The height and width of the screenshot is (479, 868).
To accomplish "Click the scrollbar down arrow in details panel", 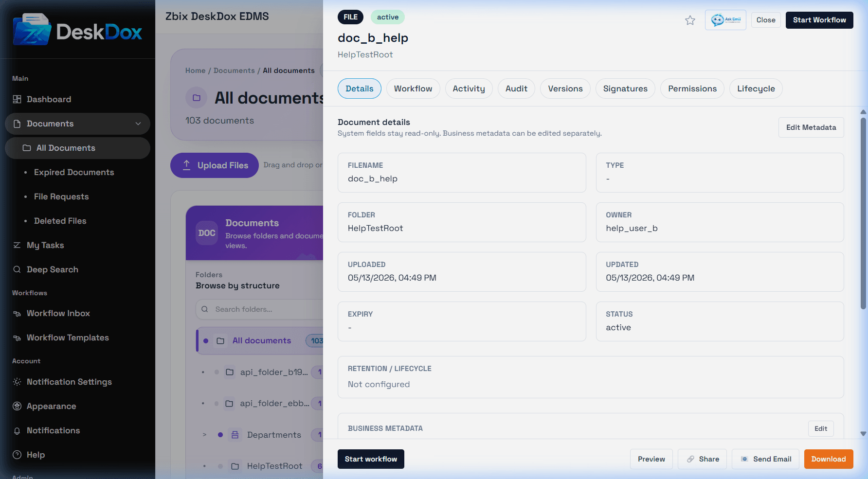I will [863, 434].
